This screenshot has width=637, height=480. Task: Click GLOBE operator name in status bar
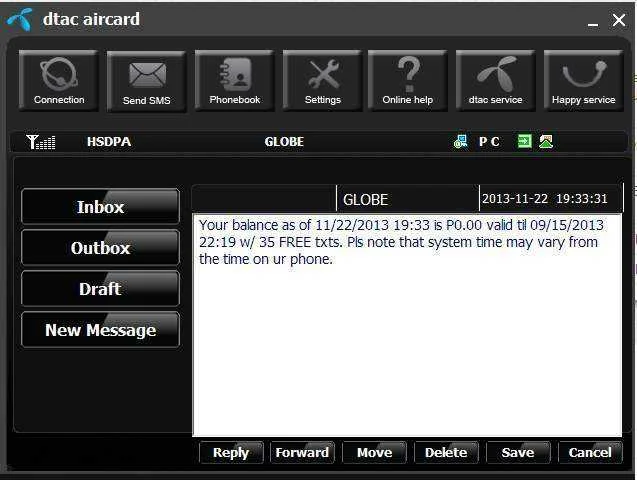click(x=284, y=142)
